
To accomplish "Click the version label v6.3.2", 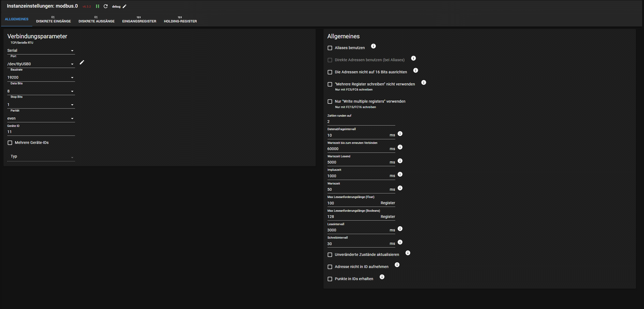I will coord(86,6).
